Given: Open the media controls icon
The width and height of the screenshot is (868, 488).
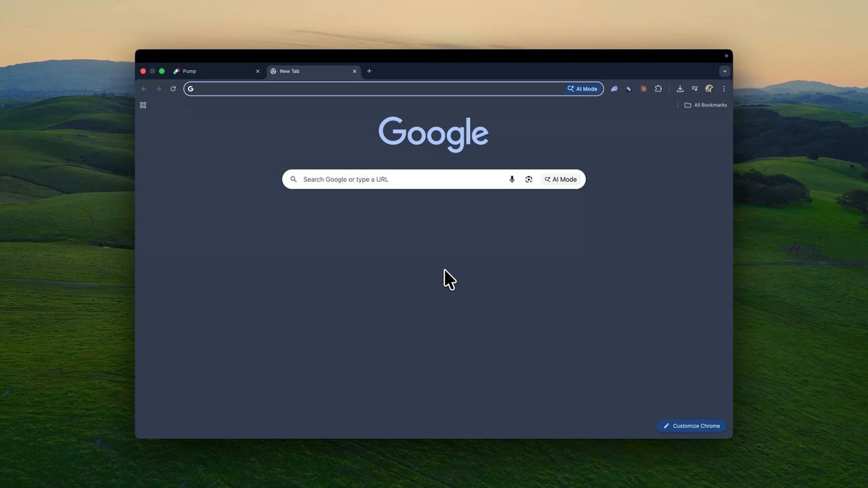Looking at the screenshot, I should coord(694,89).
